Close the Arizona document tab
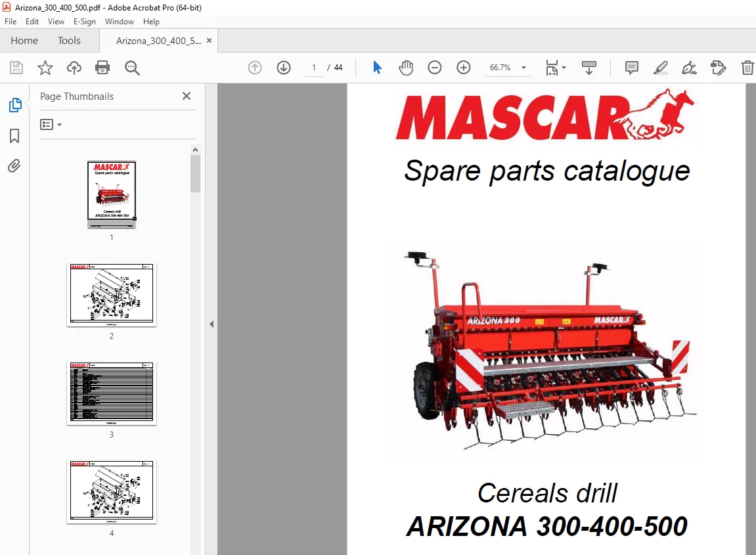This screenshot has height=555, width=756. [x=210, y=41]
